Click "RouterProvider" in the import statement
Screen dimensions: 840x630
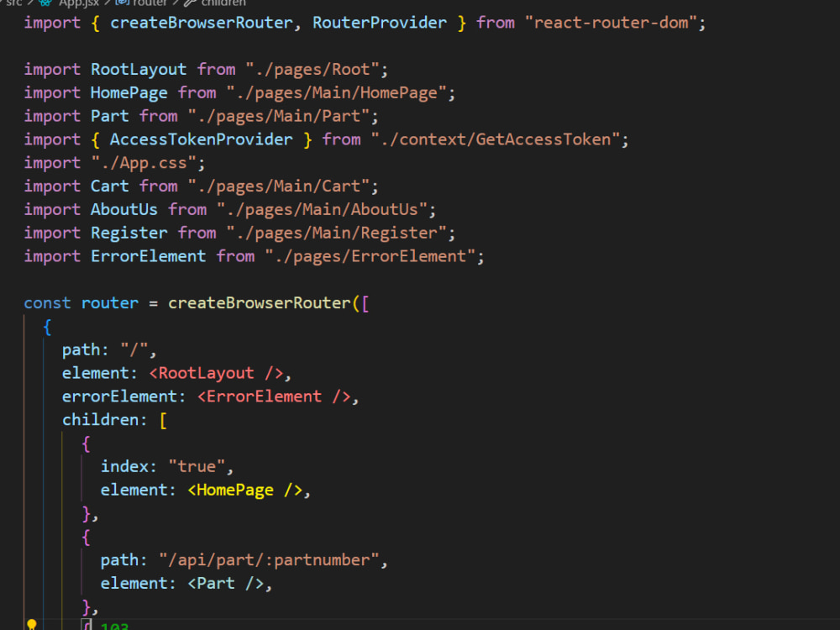pos(380,23)
